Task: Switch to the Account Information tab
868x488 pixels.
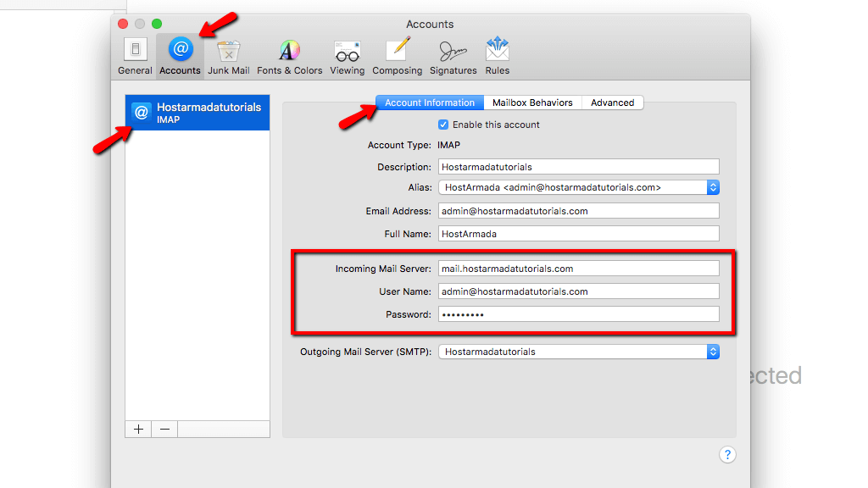Action: pos(430,103)
